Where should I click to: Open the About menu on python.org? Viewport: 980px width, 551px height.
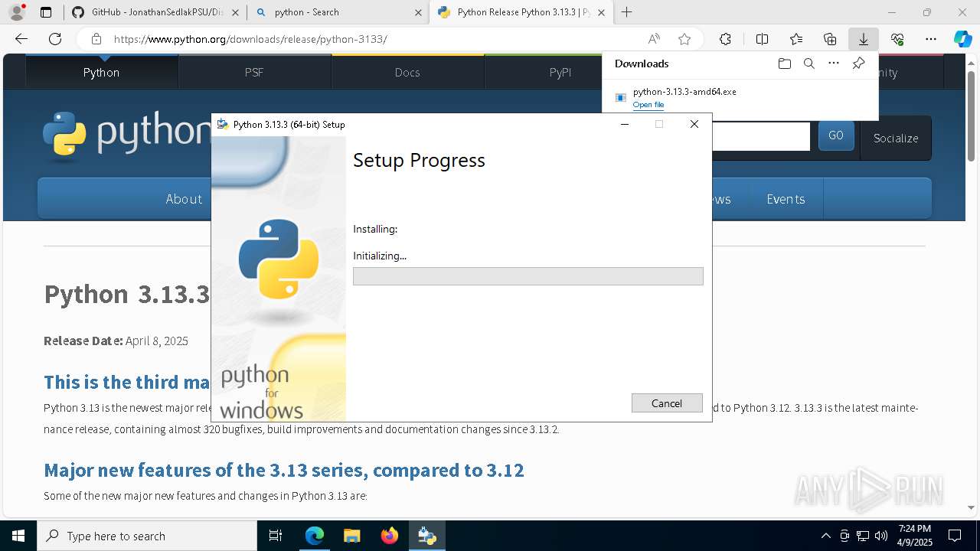[x=184, y=199]
